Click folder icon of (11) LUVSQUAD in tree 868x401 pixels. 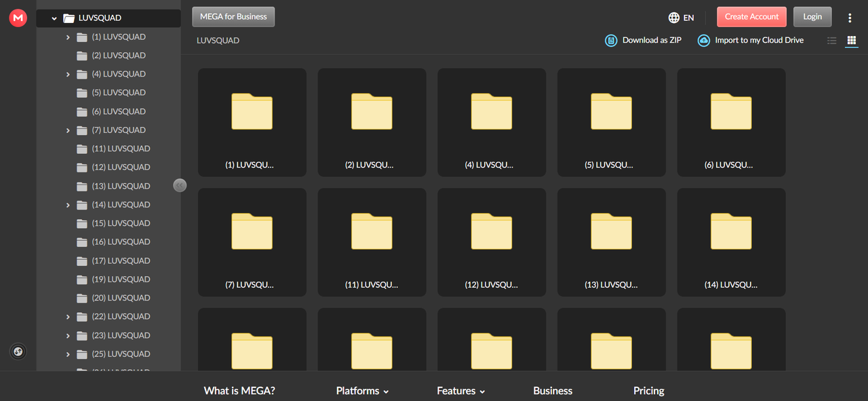tap(82, 149)
